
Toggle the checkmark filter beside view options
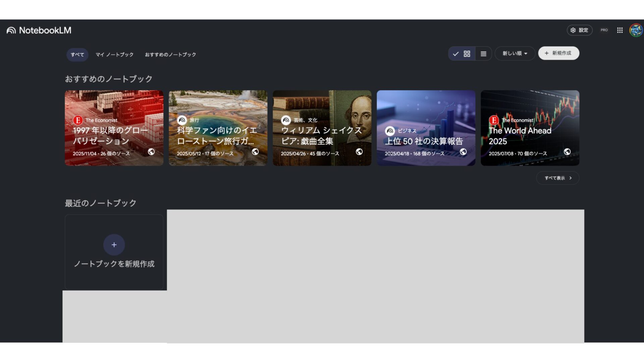pyautogui.click(x=456, y=53)
